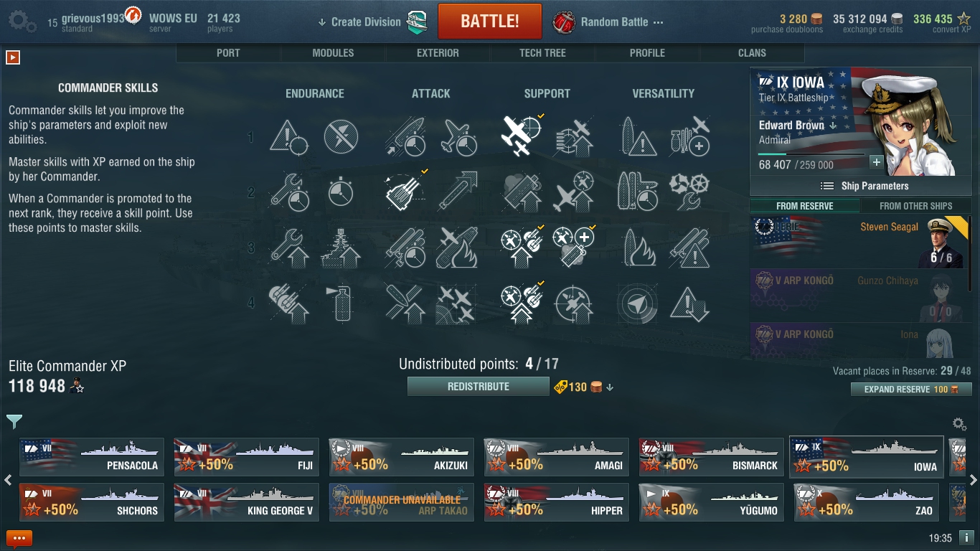The image size is (980, 551).
Task: Select the turret rotation skill in Attack row 2
Action: (405, 192)
